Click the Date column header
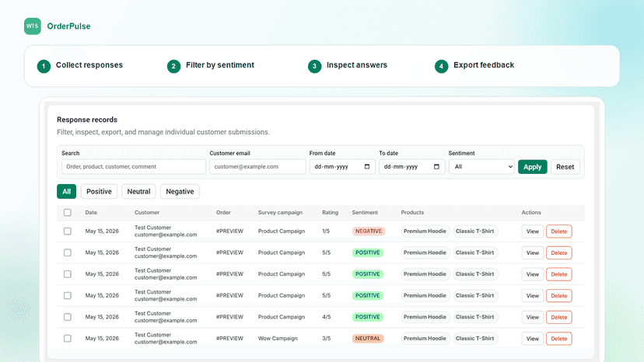Screen dimensions: 644x362 91,213
